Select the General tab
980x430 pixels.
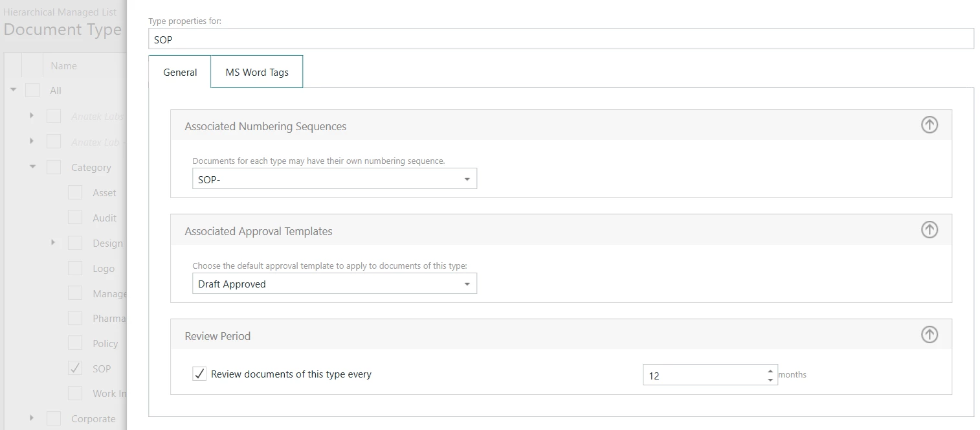(180, 72)
